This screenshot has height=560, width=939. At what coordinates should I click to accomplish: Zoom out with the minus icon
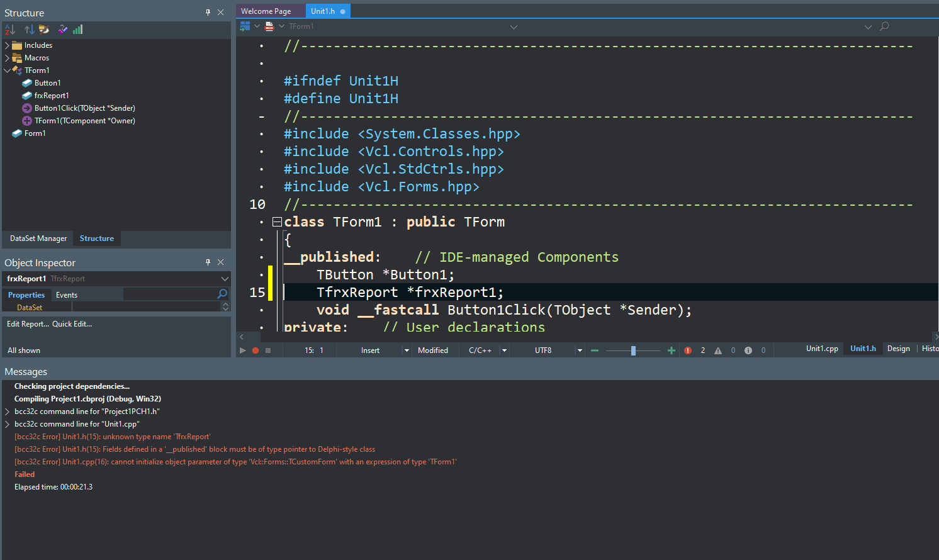pyautogui.click(x=595, y=350)
